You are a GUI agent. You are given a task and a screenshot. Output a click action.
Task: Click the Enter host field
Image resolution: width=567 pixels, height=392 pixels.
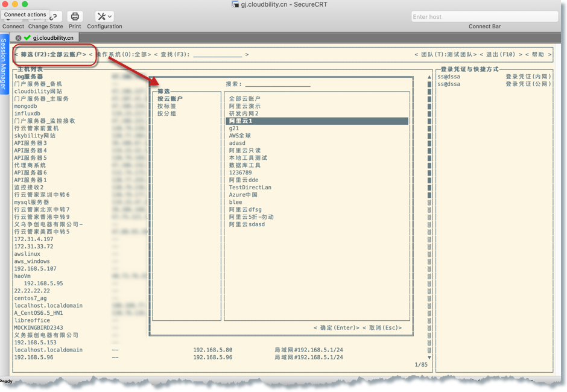pos(484,17)
